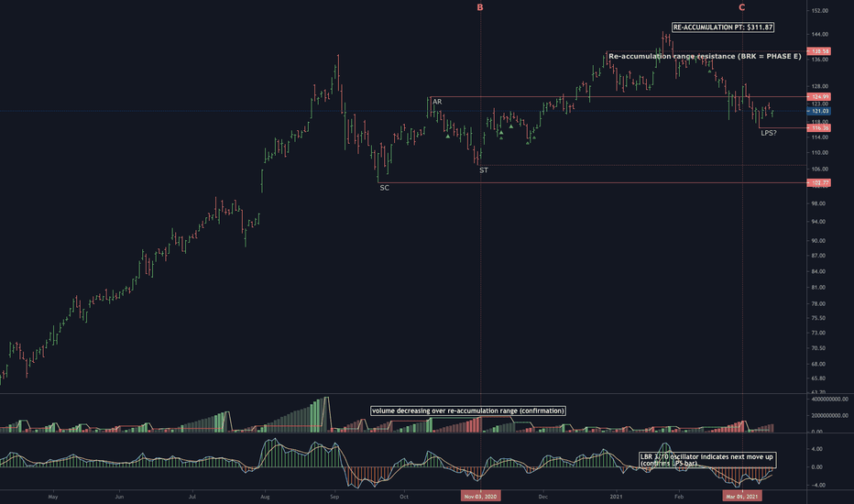Screen dimensions: 854x504
Task: Click the red 116.36 price tag
Action: (x=820, y=128)
